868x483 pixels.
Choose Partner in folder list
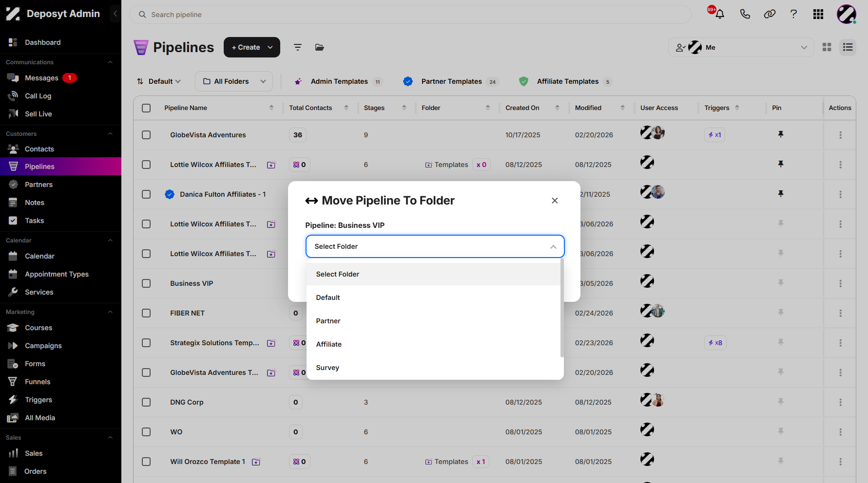click(433, 321)
